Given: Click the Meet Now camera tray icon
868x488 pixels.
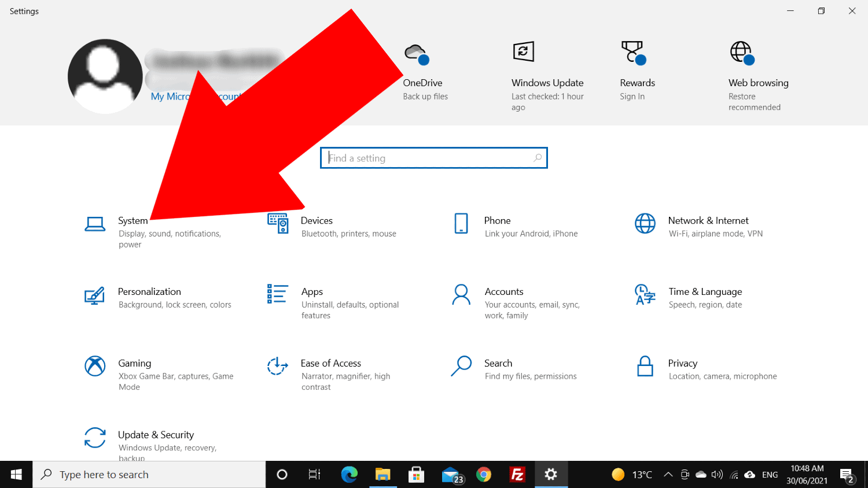Looking at the screenshot, I should click(685, 475).
